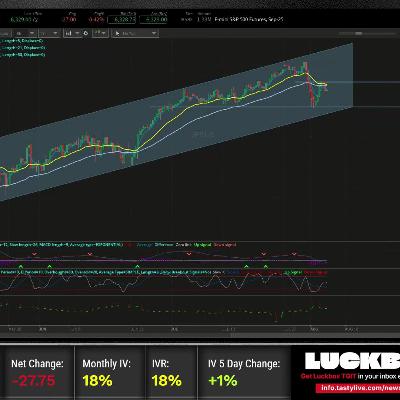Image resolution: width=400 pixels, height=400 pixels.
Task: Open chart settings circular icon in toolbar
Action: tap(86, 33)
